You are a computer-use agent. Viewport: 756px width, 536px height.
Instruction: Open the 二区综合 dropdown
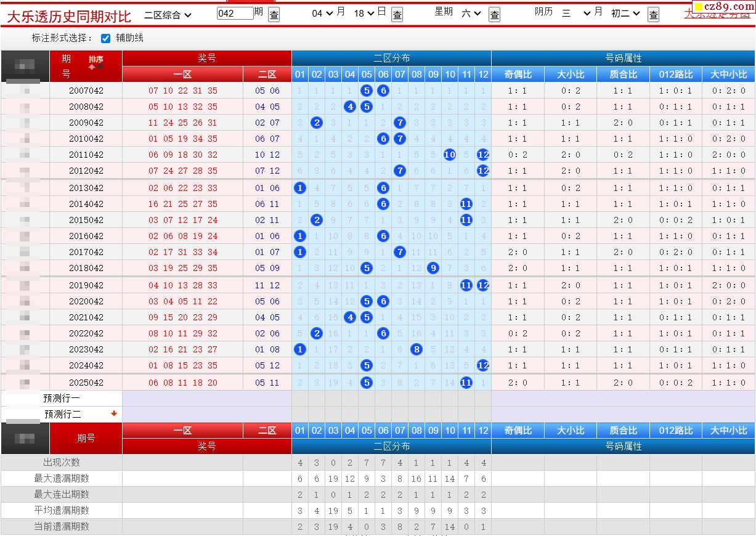pos(168,14)
